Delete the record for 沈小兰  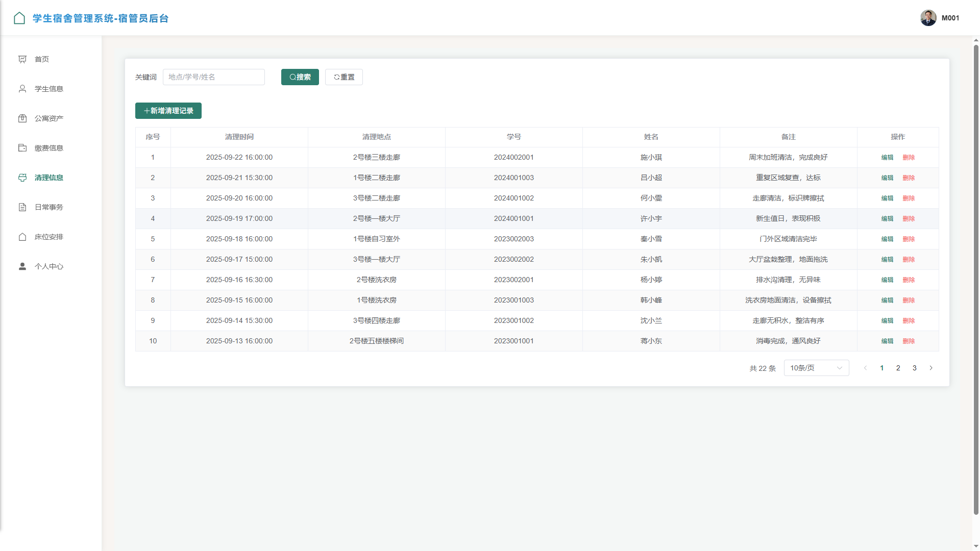(909, 321)
